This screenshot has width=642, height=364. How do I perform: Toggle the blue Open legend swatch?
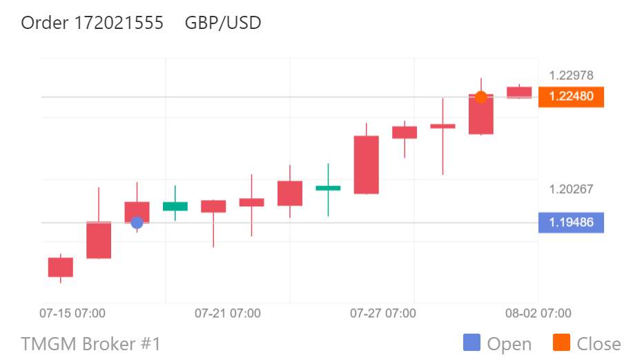pos(471,343)
